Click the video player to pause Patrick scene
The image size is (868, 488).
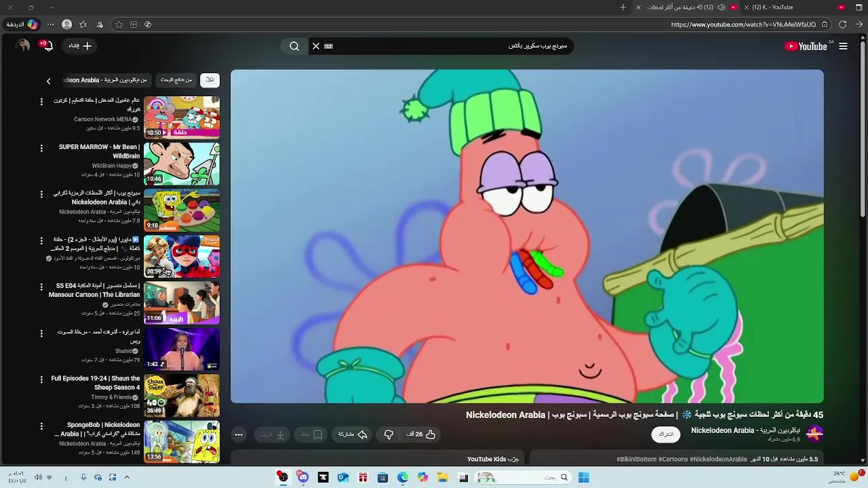coord(527,236)
